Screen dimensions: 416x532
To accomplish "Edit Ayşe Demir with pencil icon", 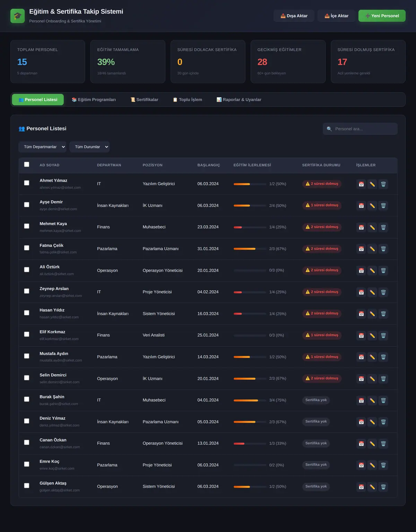I will (372, 206).
